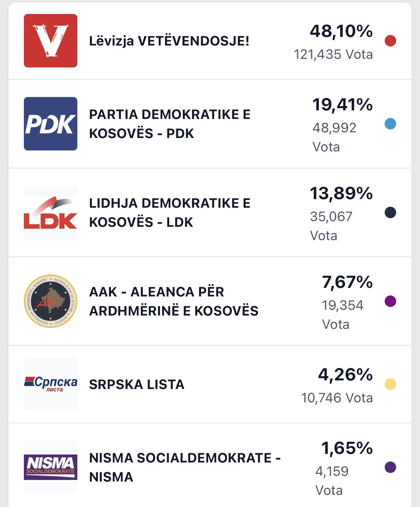Click the AAK circular emblem logo
Viewport: 420px width, 507px height.
(50, 301)
